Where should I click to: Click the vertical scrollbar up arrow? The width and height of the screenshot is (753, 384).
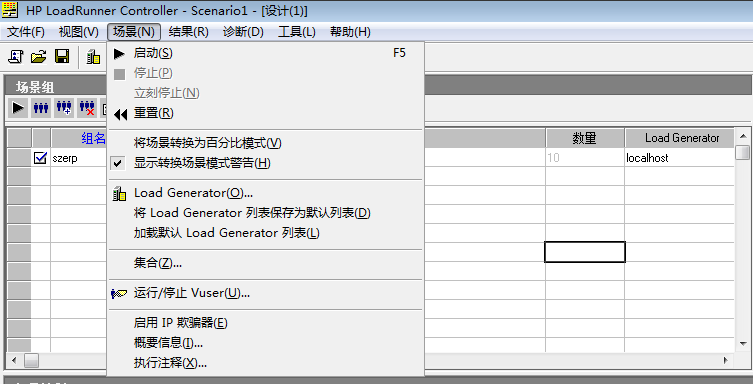coord(743,136)
